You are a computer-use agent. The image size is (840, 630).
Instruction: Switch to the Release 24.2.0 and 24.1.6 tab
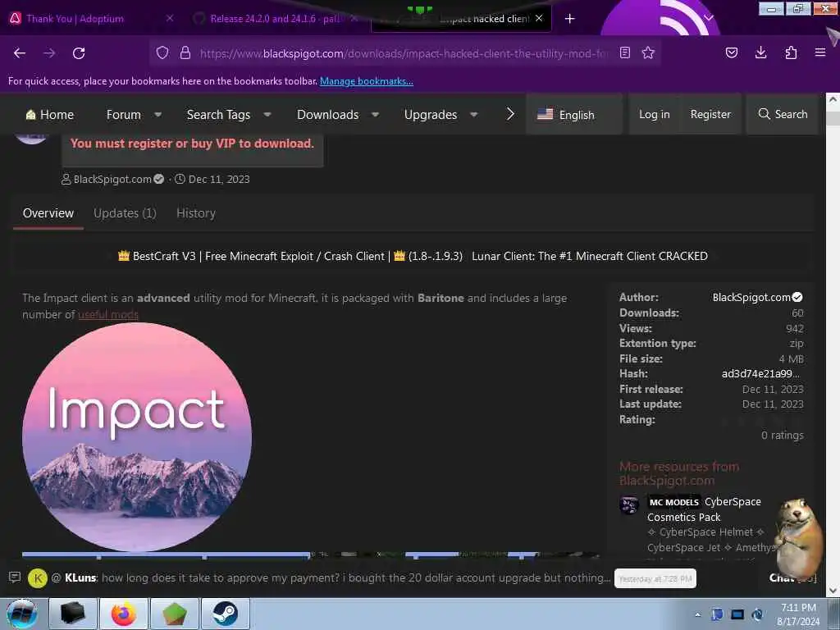pyautogui.click(x=274, y=19)
